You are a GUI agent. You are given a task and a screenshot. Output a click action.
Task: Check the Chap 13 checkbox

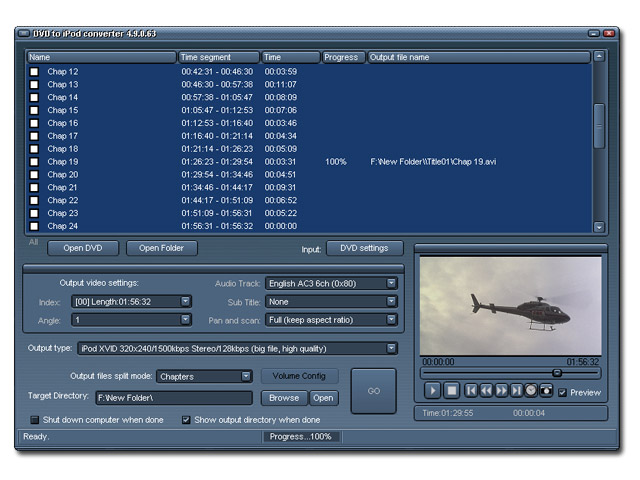coord(34,84)
